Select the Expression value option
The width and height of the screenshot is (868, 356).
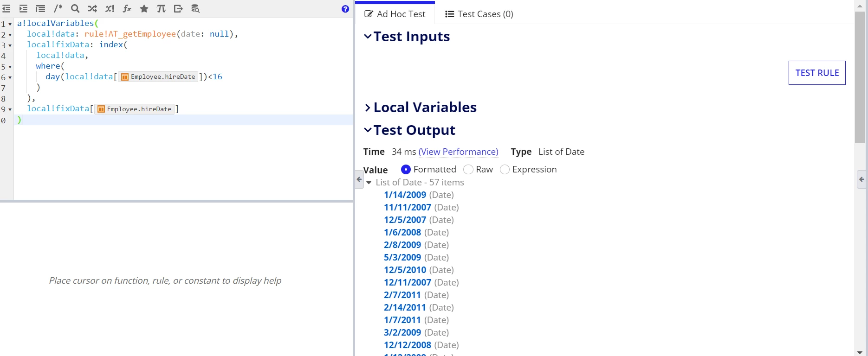click(x=505, y=170)
